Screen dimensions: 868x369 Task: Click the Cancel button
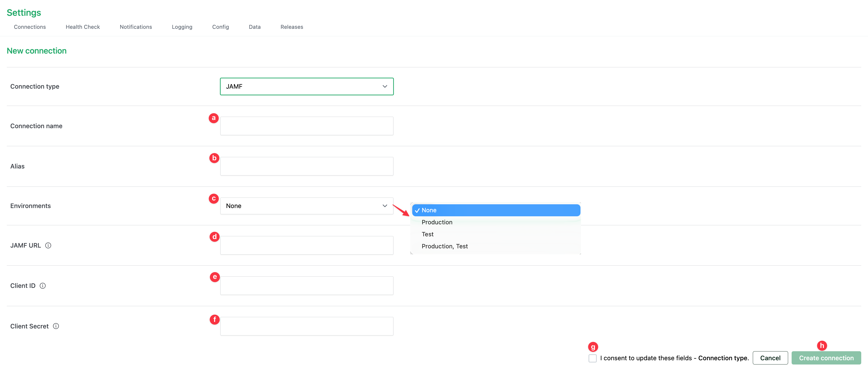(770, 358)
